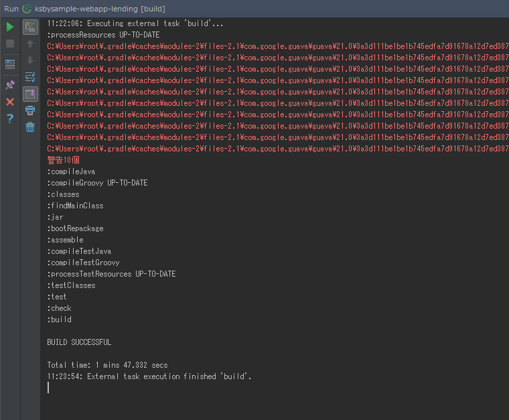Pin the Run tab with pushpin
This screenshot has height=420, width=509.
coord(10,85)
